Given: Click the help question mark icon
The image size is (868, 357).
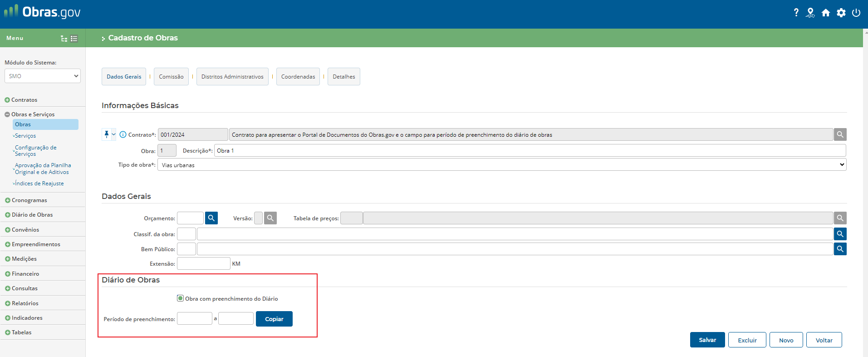Looking at the screenshot, I should 796,13.
